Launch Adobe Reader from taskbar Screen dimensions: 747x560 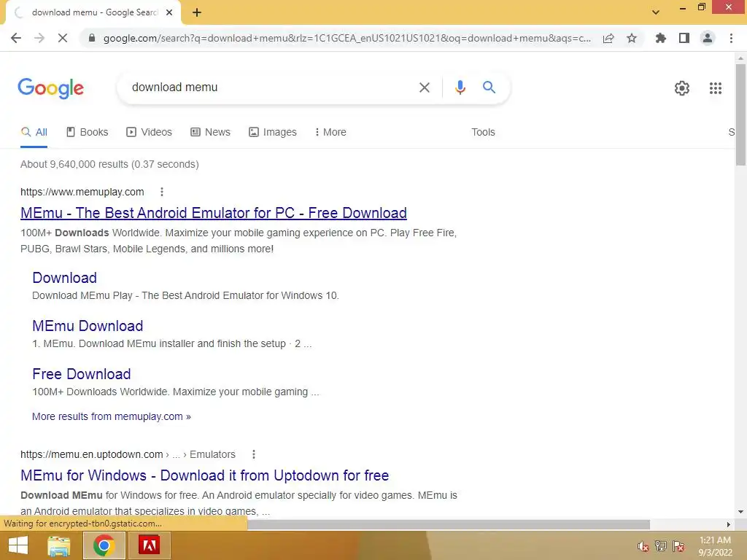[149, 545]
